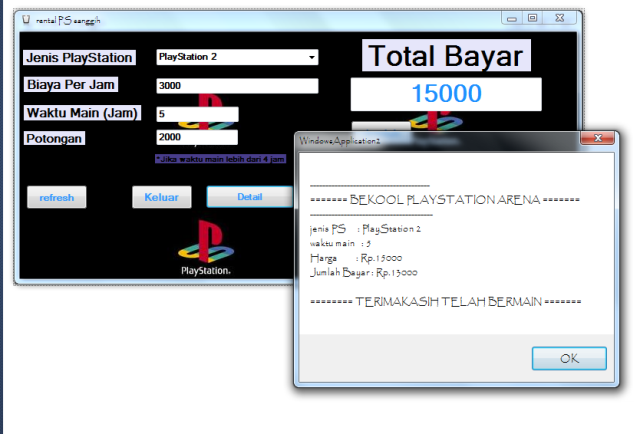Click the Keluar button
Screen dimensions: 640x434
click(162, 197)
